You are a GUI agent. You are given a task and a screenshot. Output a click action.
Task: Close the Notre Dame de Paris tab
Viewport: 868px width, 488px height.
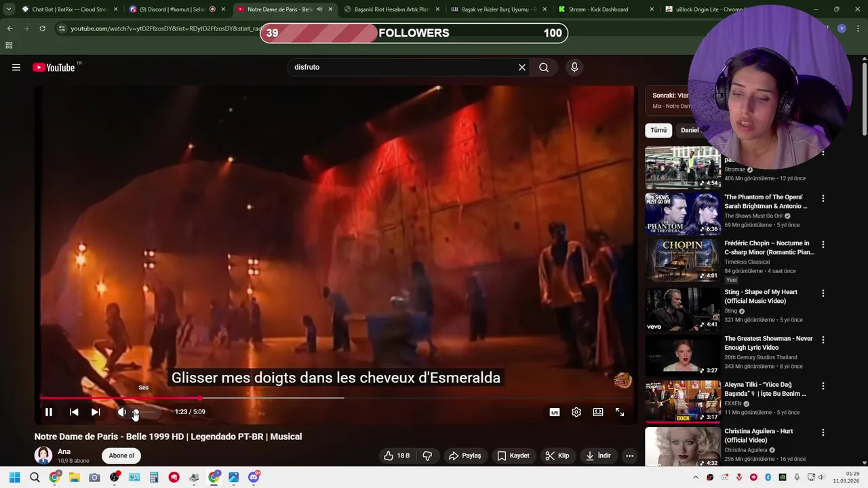click(330, 9)
